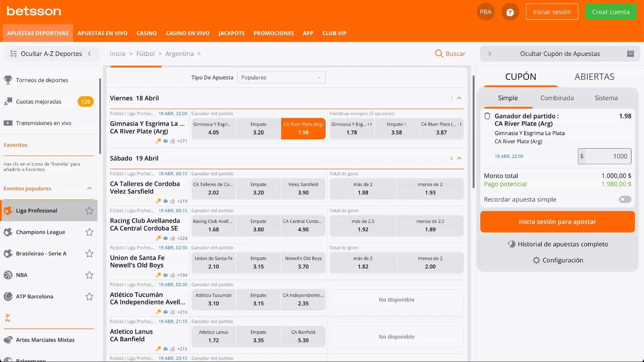Star the Brasileirao - Serie A entry
Image resolution: width=644 pixels, height=362 pixels.
click(x=89, y=253)
